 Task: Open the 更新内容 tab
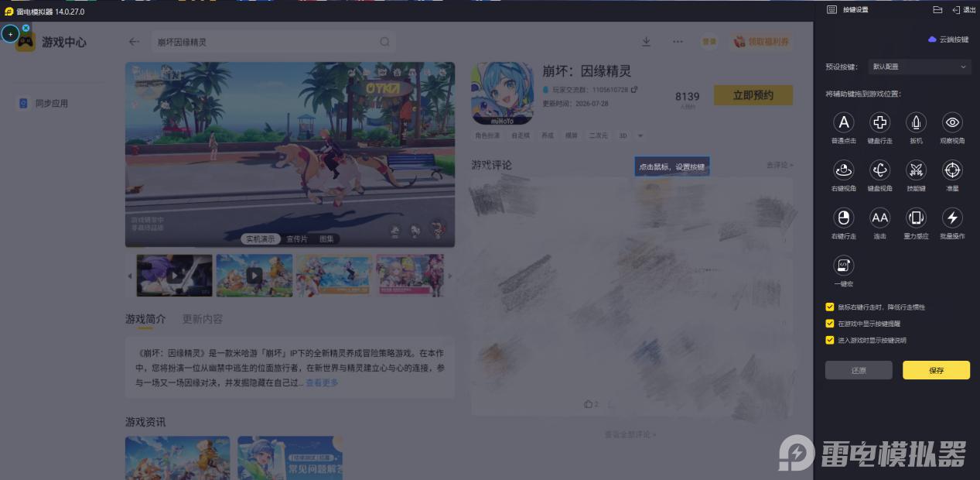(x=203, y=319)
